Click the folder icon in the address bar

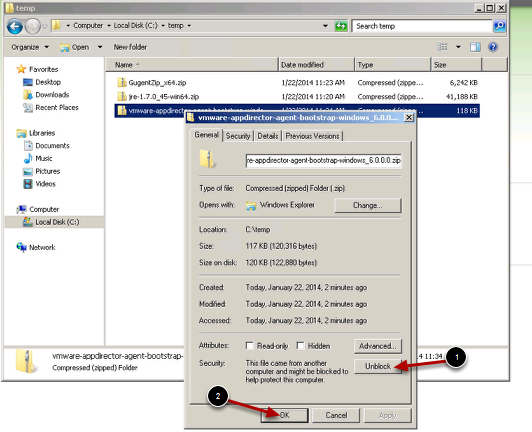(57, 25)
